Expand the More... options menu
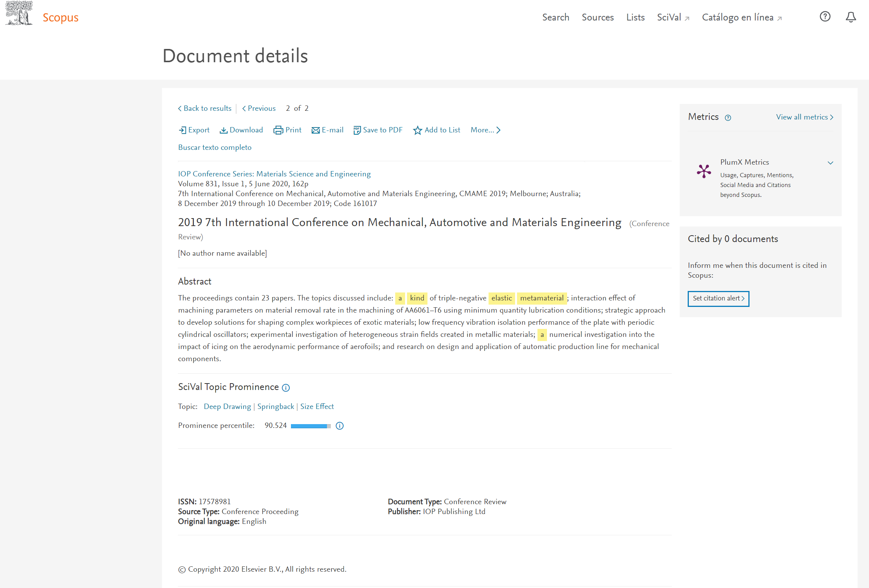The image size is (869, 588). pos(486,130)
